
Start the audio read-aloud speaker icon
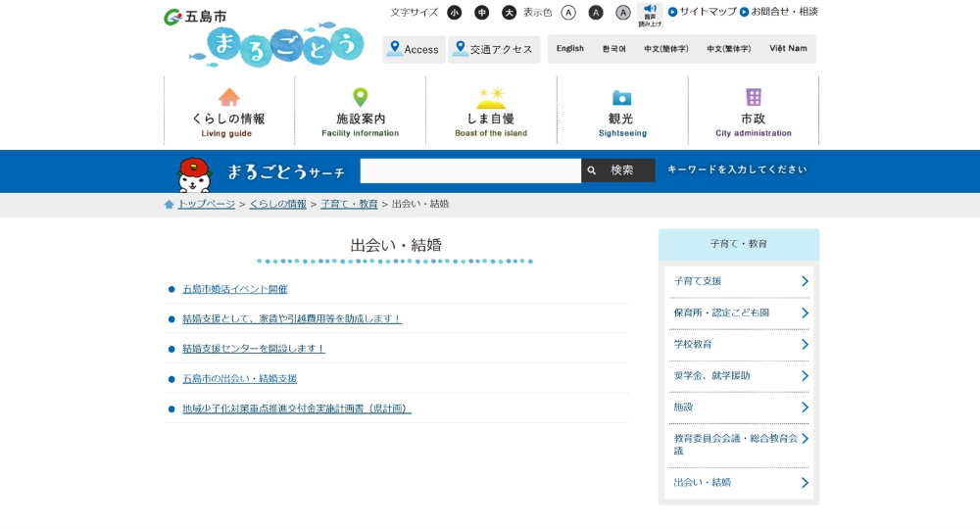coord(650,15)
